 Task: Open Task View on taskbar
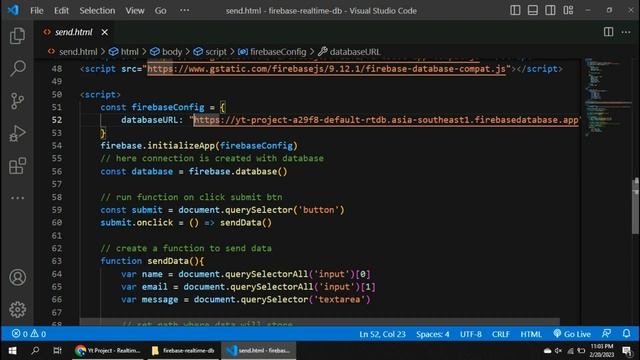[57, 350]
